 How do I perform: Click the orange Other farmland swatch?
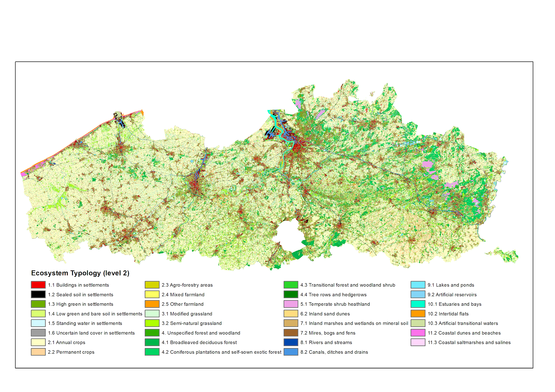(x=152, y=304)
